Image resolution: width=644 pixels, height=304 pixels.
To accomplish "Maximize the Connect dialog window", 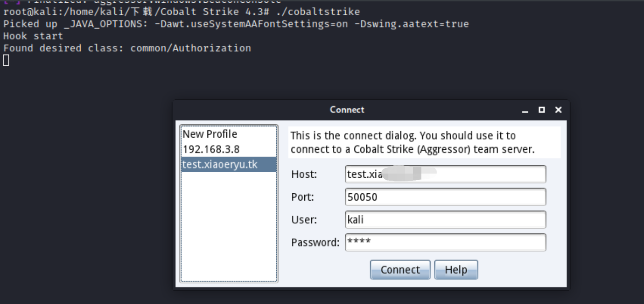I will pyautogui.click(x=542, y=110).
